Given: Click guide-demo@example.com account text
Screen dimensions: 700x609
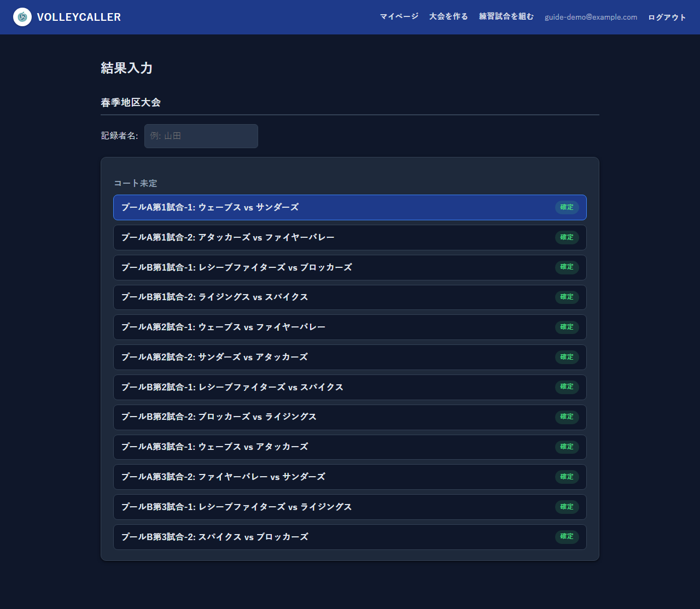Looking at the screenshot, I should 591,17.
